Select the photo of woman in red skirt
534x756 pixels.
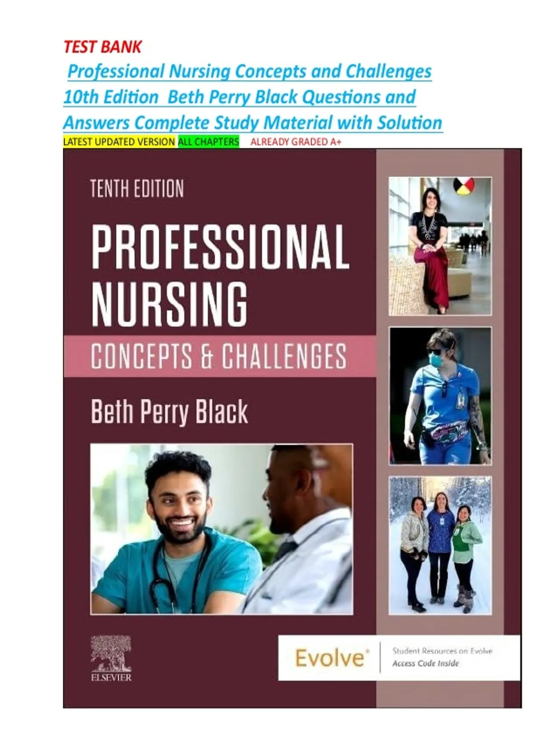coord(440,246)
